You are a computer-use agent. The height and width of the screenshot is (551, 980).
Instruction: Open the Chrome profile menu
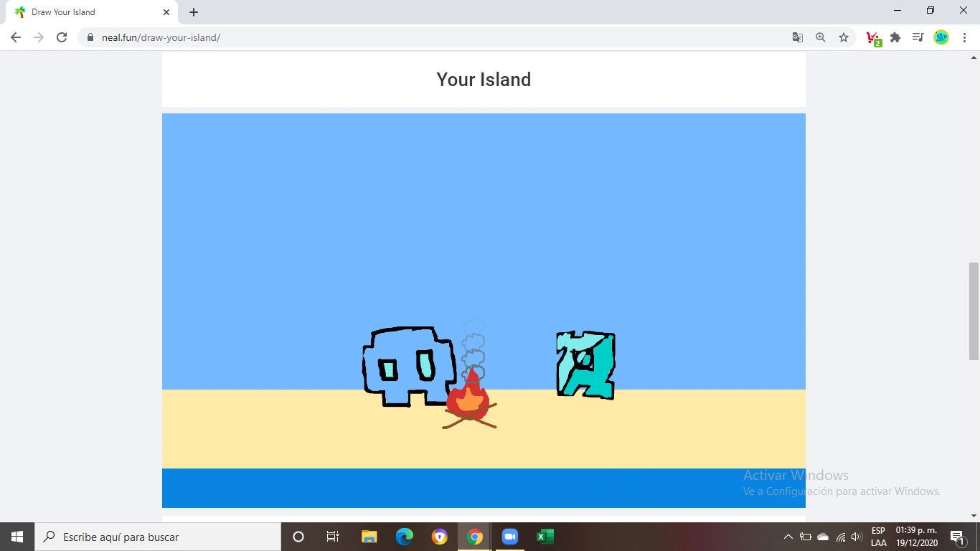pyautogui.click(x=941, y=37)
